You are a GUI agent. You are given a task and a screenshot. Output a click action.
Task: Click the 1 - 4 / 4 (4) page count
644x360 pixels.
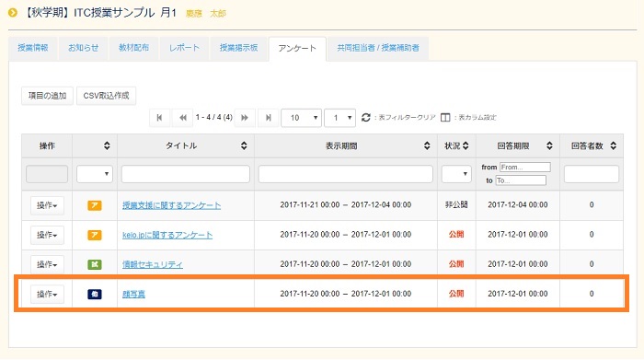[x=214, y=118]
